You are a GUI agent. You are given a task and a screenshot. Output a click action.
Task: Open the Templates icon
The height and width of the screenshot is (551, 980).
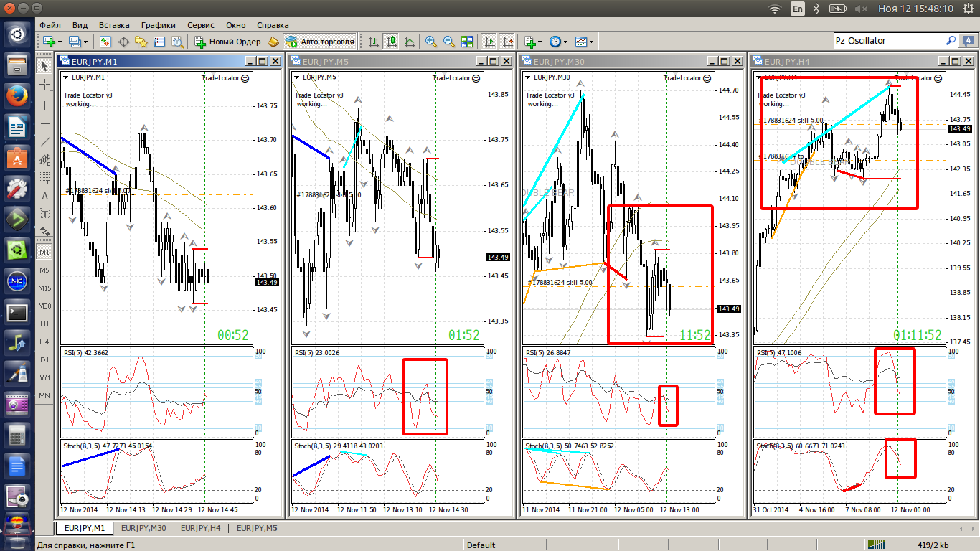coord(580,42)
